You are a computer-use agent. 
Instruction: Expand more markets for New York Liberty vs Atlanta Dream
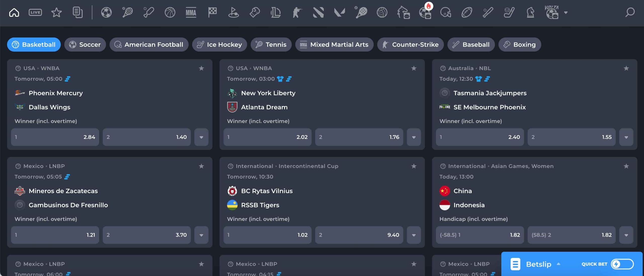[x=414, y=137]
